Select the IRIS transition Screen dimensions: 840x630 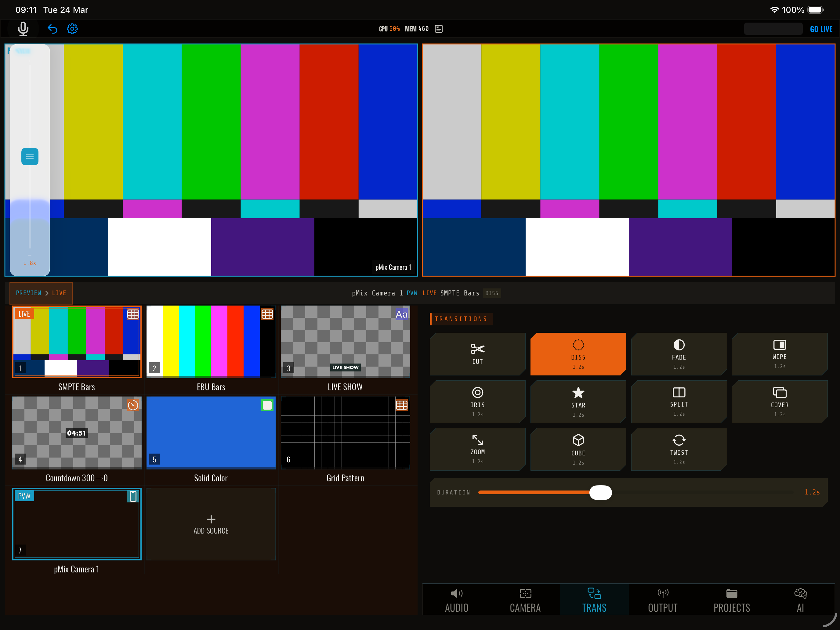[477, 401]
